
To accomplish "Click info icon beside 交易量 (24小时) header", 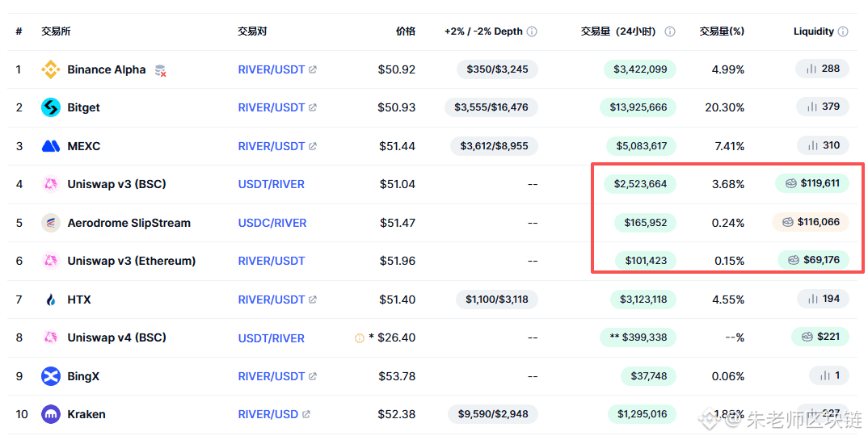I will tap(670, 31).
